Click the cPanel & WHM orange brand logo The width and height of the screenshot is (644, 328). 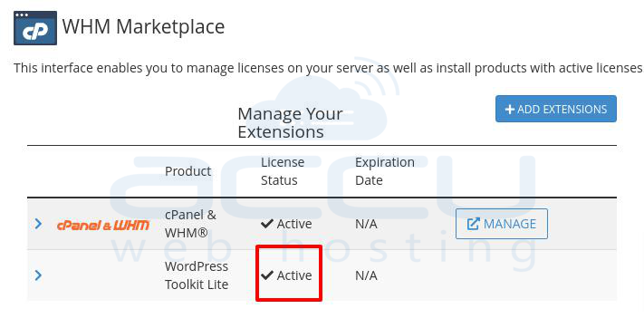[x=103, y=225]
